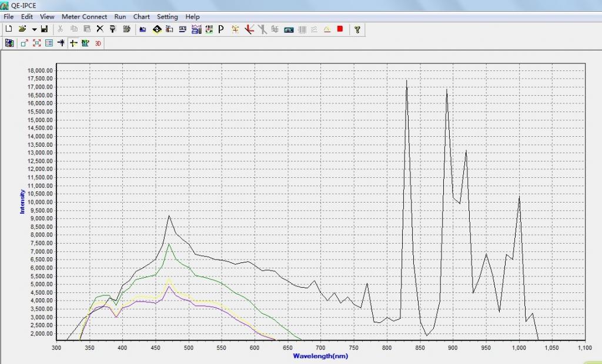
Task: Toggle the black star marker tool
Action: [x=61, y=43]
